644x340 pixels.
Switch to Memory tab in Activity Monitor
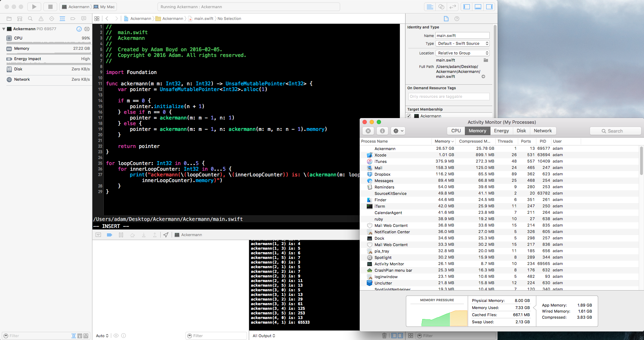(477, 131)
